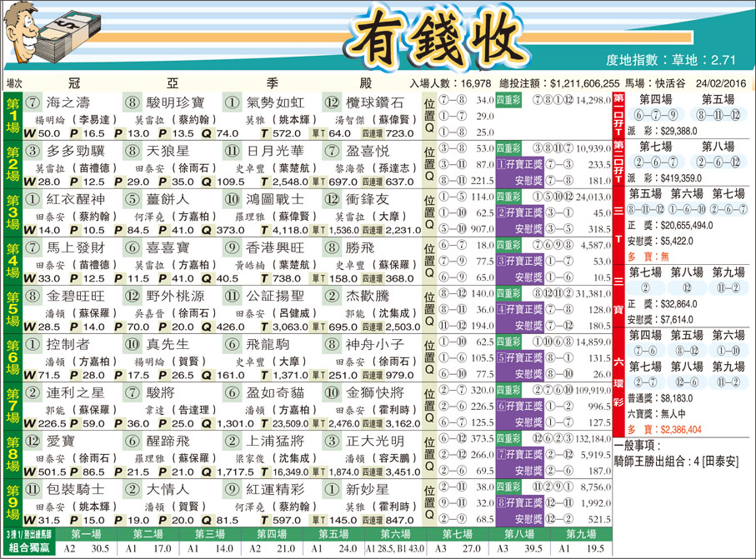This screenshot has height=559, width=756.
Task: Click circled number 7 beside 海之濤
Action: (x=33, y=102)
